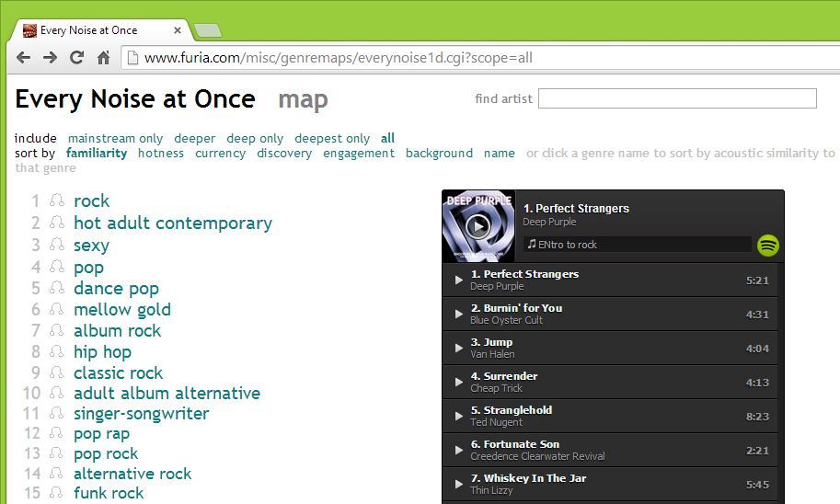
Task: Open a new browser tab
Action: click(x=208, y=30)
